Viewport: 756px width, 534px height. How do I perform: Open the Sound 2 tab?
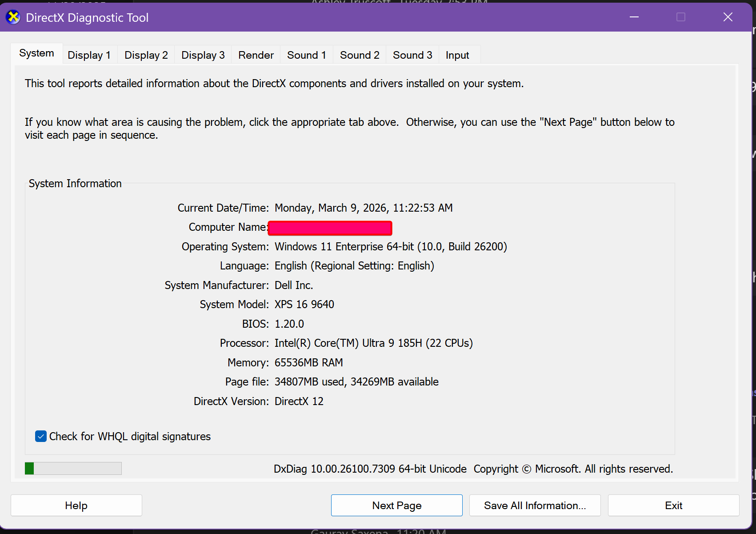coord(360,55)
